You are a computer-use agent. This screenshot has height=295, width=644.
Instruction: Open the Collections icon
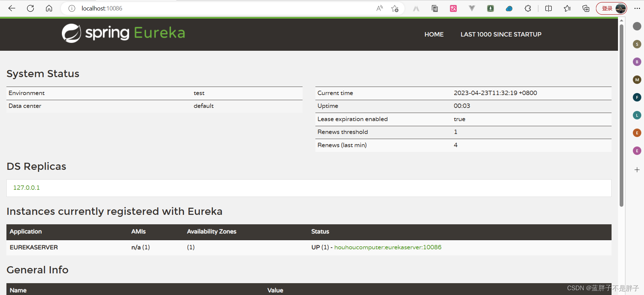(x=586, y=8)
